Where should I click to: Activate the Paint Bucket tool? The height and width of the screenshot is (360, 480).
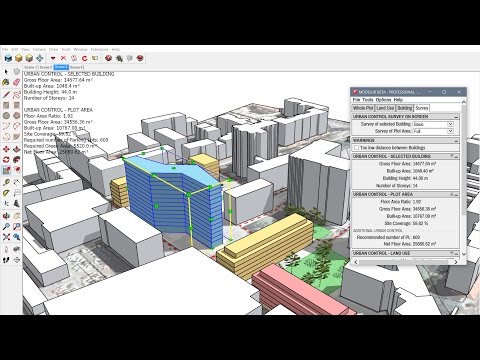6,82
